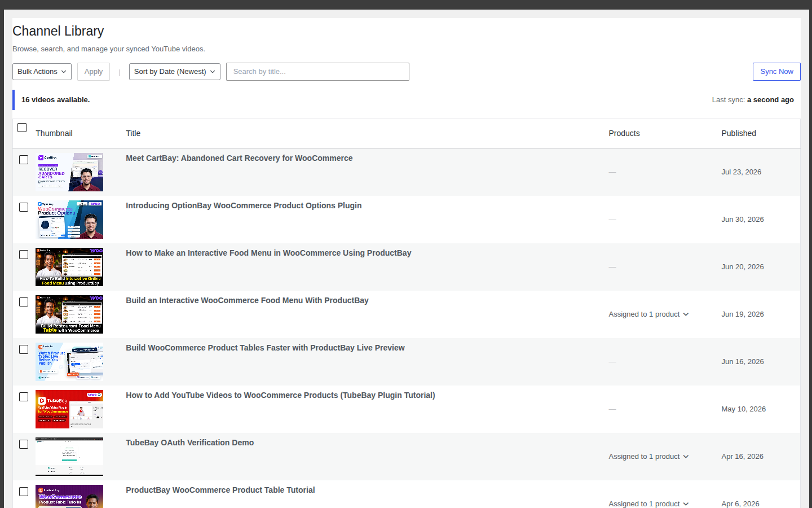Check the TubeBay OAuth Verification Demo checkbox
This screenshot has width=812, height=508.
click(x=24, y=444)
